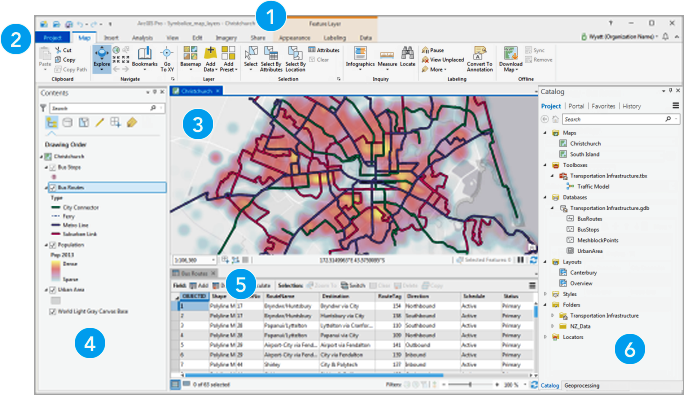Choose the Measure tool
Screen dimensions: 684x395
tap(387, 58)
